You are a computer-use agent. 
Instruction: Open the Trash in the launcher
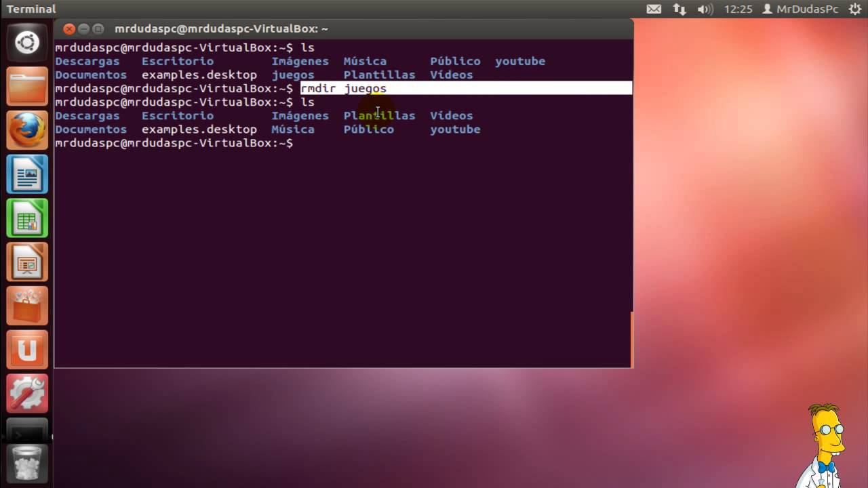(x=27, y=464)
